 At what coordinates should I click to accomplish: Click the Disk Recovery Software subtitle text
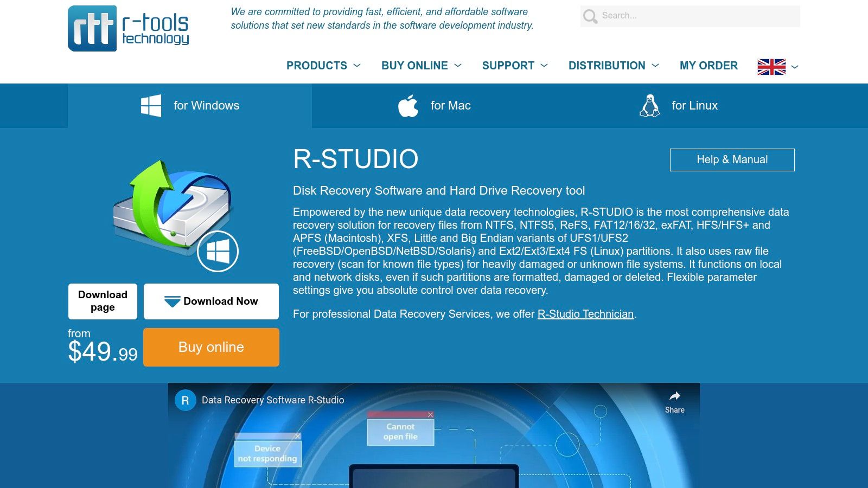[x=439, y=191]
